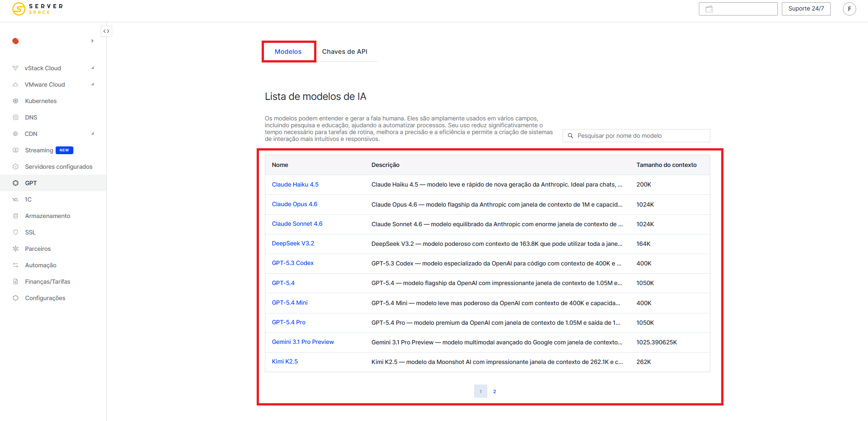The height and width of the screenshot is (421, 868).
Task: Click the search magnifier icon
Action: (x=570, y=135)
